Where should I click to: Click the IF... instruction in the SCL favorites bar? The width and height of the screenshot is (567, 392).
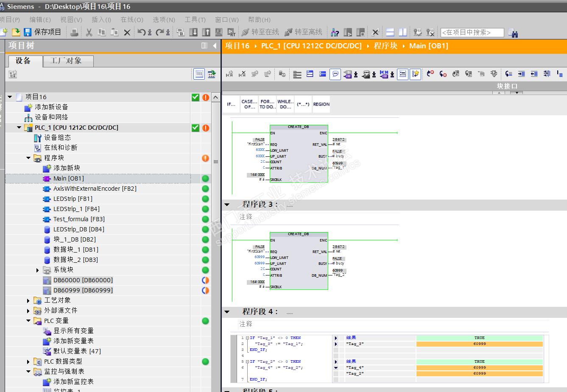pos(231,104)
